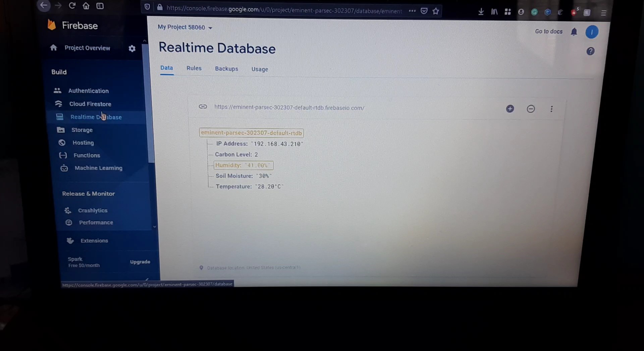This screenshot has height=351, width=644.
Task: Click the Extensions icon
Action: (x=70, y=240)
